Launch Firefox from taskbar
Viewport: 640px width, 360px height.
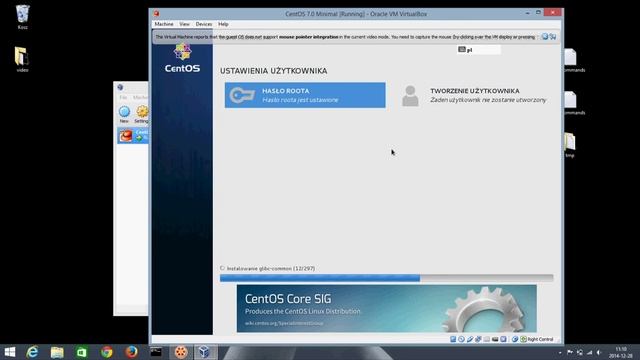pyautogui.click(x=131, y=352)
